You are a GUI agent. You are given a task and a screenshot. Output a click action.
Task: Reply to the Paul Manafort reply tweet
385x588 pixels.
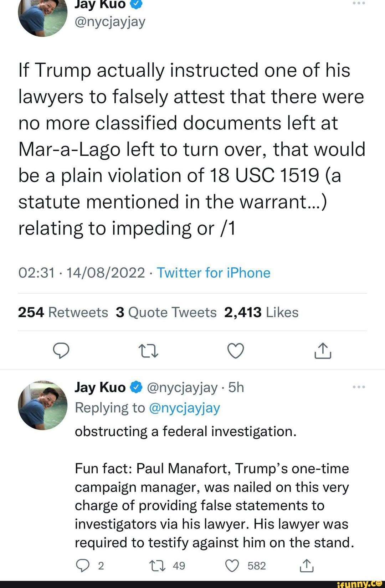tap(83, 566)
